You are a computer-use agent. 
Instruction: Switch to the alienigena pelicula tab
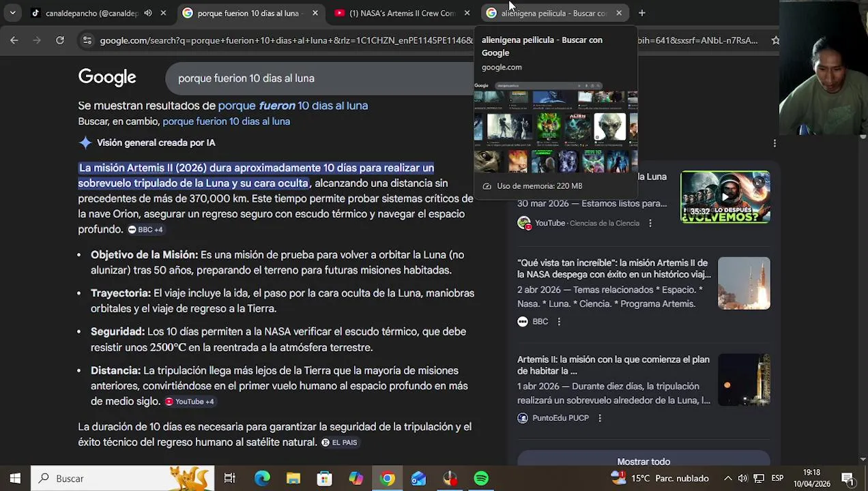click(x=554, y=13)
